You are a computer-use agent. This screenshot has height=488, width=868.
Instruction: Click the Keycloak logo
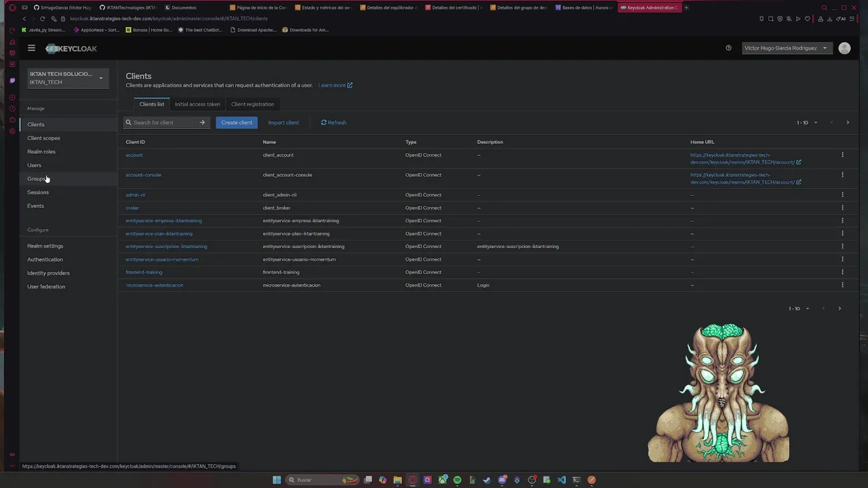coord(71,49)
